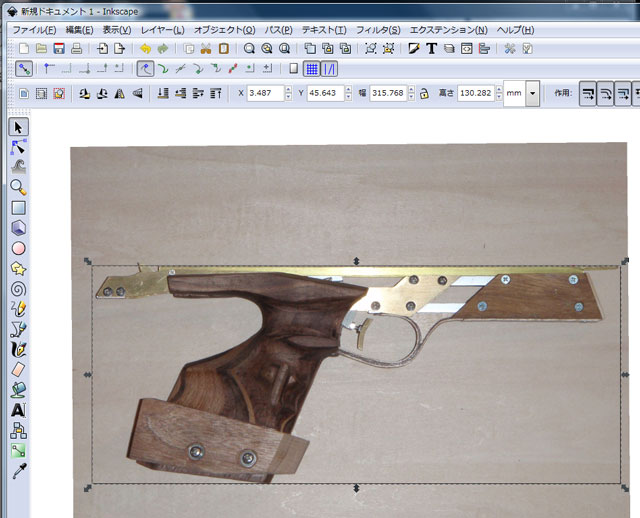Toggle scale stroke width with object
This screenshot has width=640, height=518.
(x=588, y=93)
